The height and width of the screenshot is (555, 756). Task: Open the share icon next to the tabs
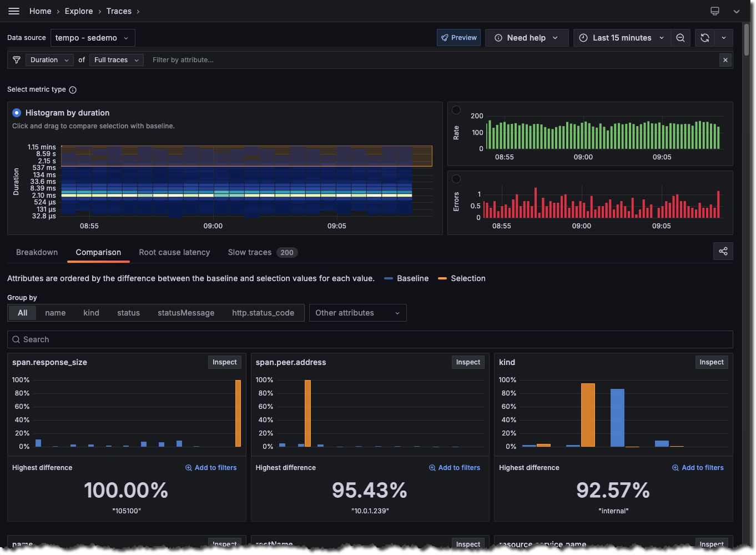pos(723,251)
